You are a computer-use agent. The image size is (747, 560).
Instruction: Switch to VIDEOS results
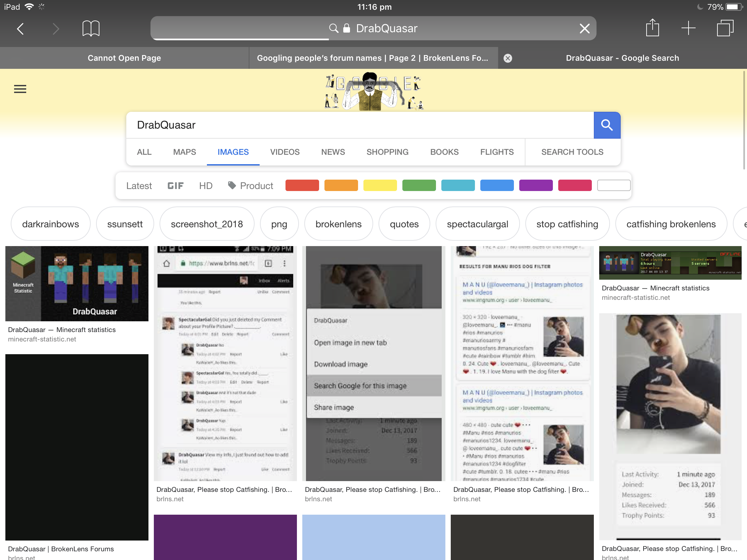click(285, 152)
